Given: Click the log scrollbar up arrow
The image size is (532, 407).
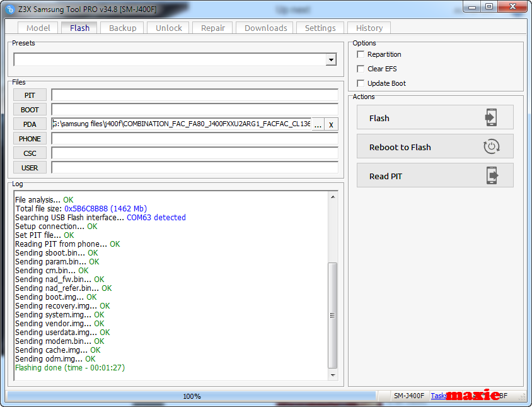Looking at the screenshot, I should point(333,197).
